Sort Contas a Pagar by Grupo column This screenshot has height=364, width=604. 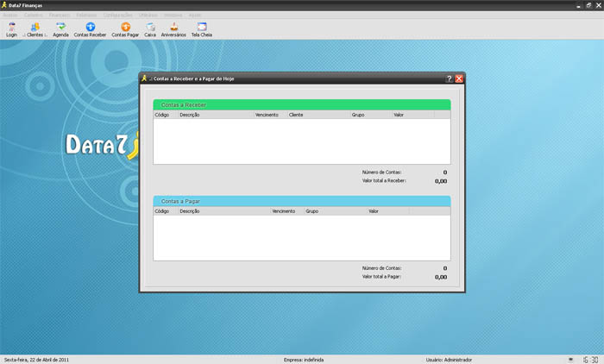tap(336, 211)
